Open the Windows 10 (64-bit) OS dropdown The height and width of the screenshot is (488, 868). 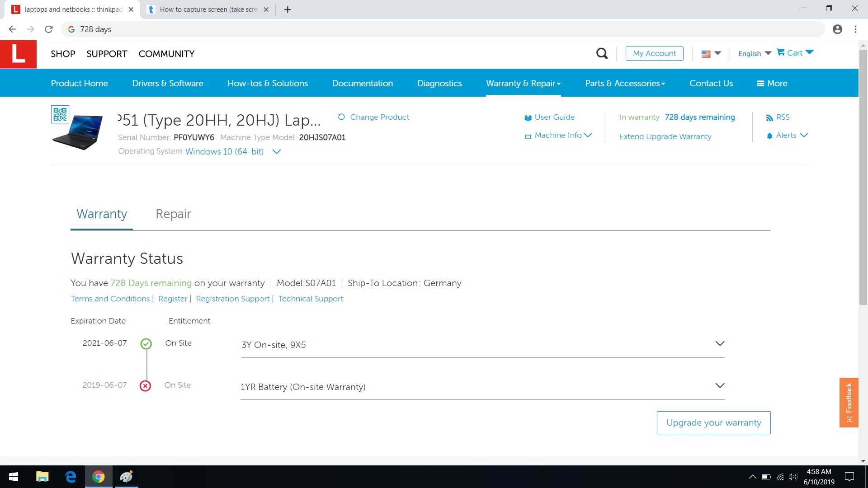coord(277,152)
